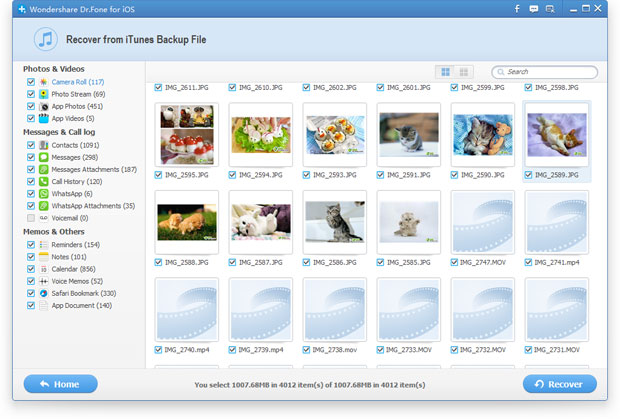The width and height of the screenshot is (620, 419).
Task: Click the Safari Bookmark compass icon
Action: click(43, 293)
